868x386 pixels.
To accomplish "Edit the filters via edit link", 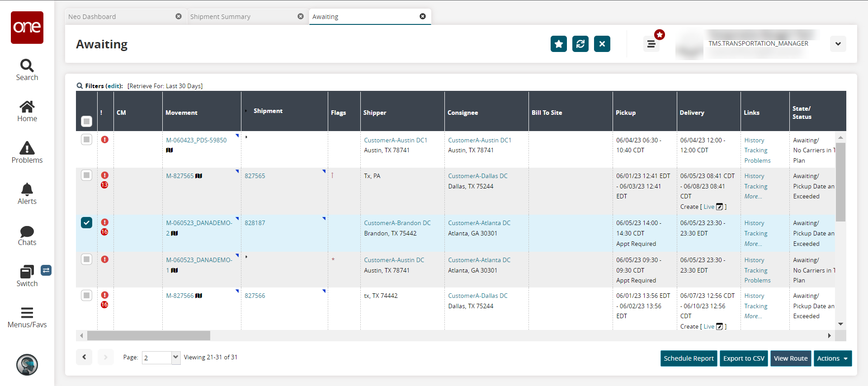I will coord(113,86).
